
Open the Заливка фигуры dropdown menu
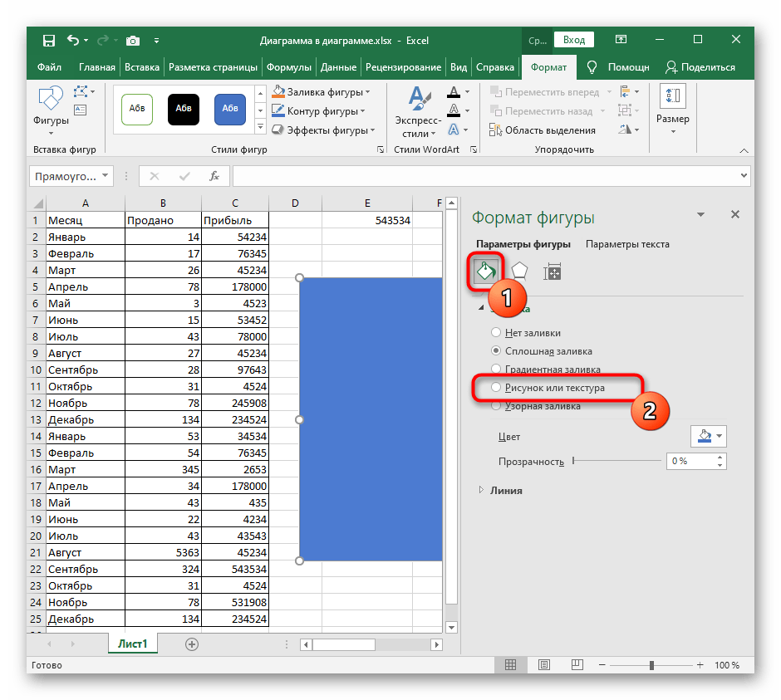point(321,92)
